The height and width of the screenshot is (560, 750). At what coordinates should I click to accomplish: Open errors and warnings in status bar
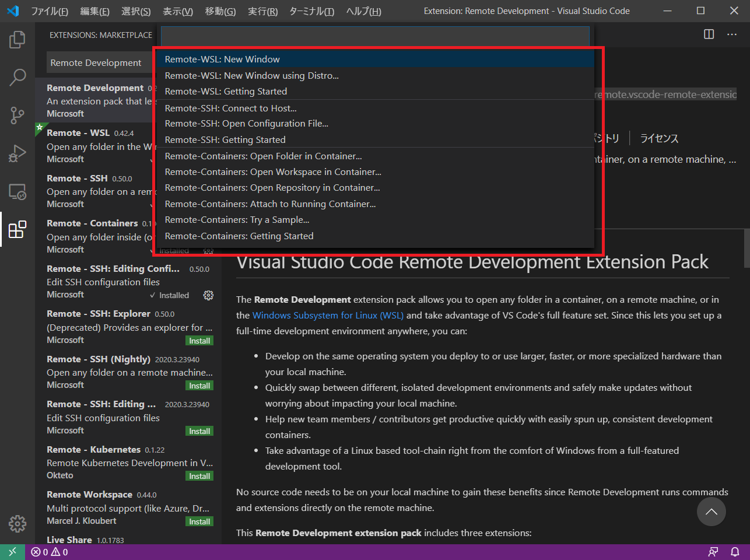[x=50, y=552]
